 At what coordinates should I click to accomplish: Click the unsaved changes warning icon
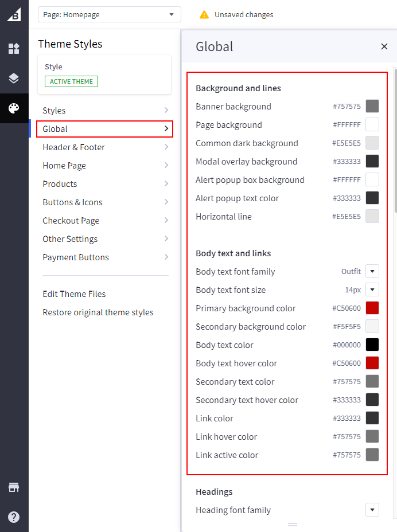204,14
